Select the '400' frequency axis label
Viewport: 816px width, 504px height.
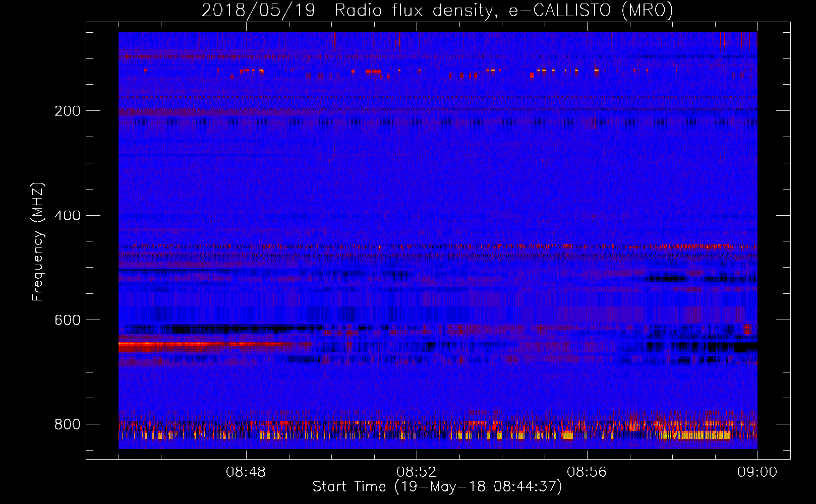click(67, 216)
